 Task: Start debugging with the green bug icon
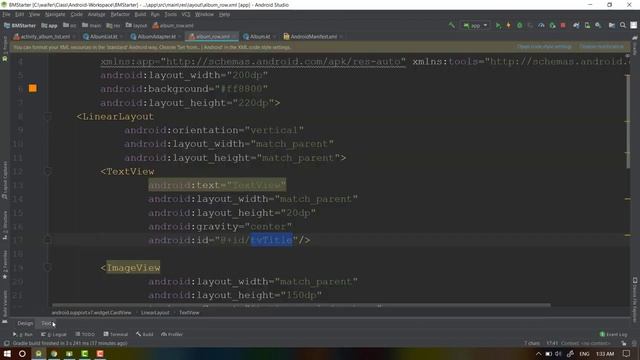coord(520,25)
